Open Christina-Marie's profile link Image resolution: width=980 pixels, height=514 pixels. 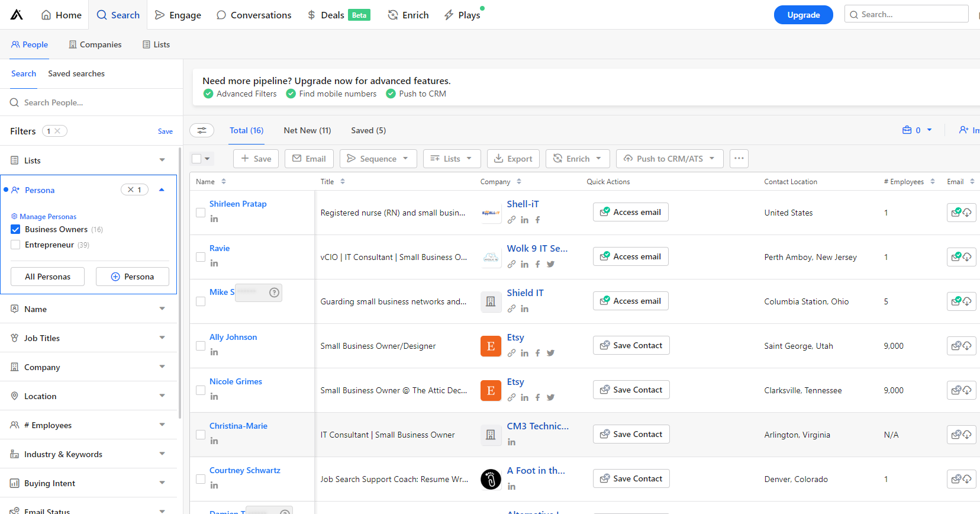point(238,426)
